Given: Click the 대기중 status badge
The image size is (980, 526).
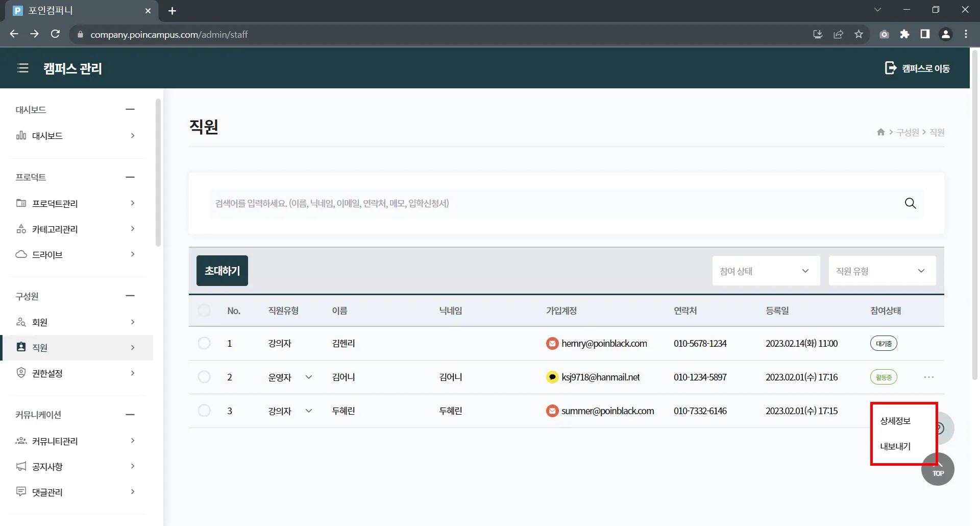Looking at the screenshot, I should pyautogui.click(x=884, y=344).
